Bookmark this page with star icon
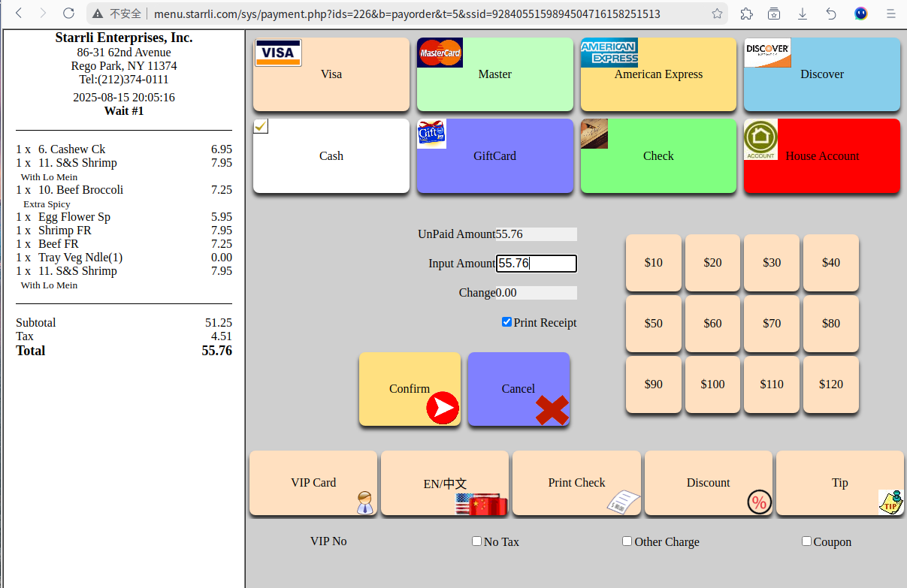Screen dimensions: 907x588 tap(717, 14)
